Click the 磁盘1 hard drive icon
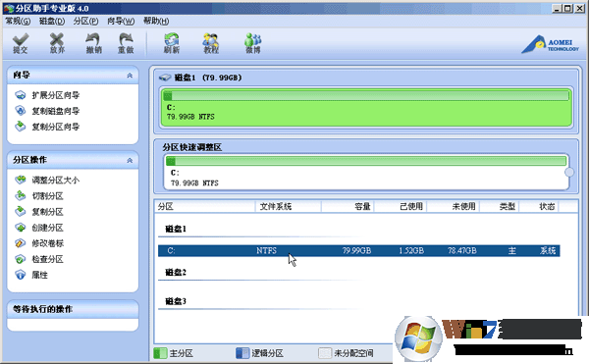This screenshot has width=589, height=364. pos(165,78)
